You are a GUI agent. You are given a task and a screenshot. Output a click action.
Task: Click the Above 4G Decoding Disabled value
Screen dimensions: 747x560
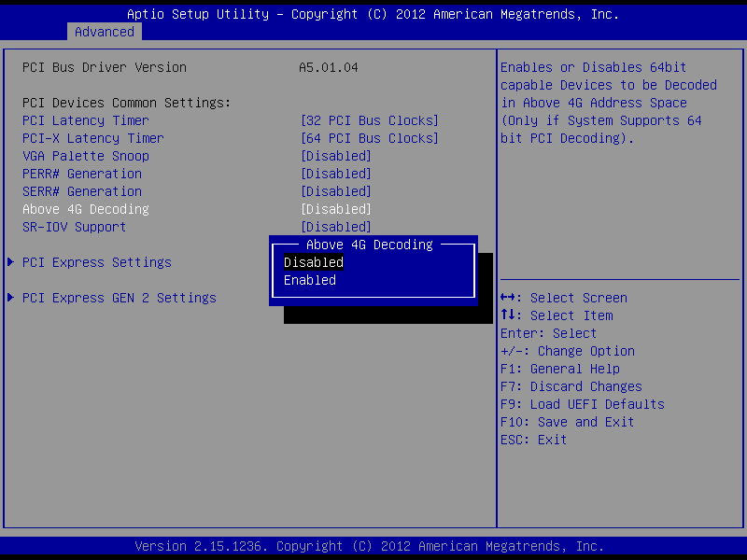coord(336,209)
